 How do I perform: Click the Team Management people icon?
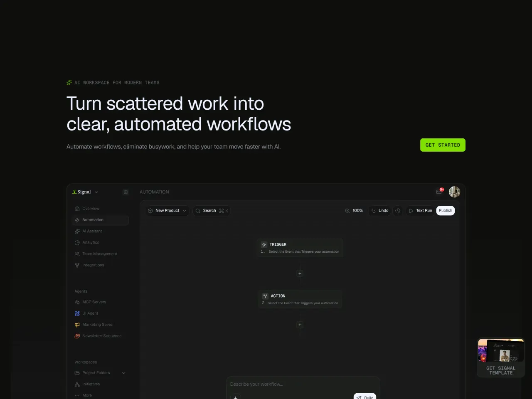tap(77, 254)
